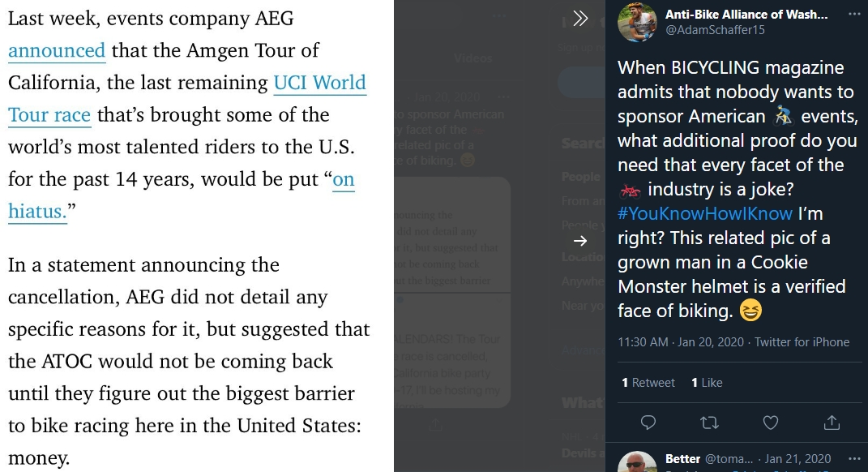Screen dimensions: 868x472
Task: Open the 'Twitter for iPhone' source link
Action: coord(802,341)
